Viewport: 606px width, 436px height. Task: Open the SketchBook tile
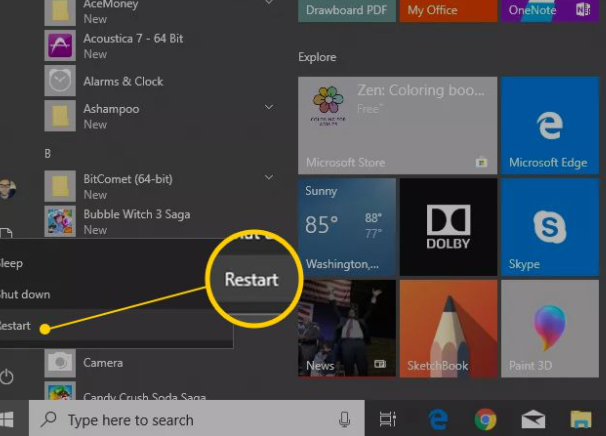(448, 329)
